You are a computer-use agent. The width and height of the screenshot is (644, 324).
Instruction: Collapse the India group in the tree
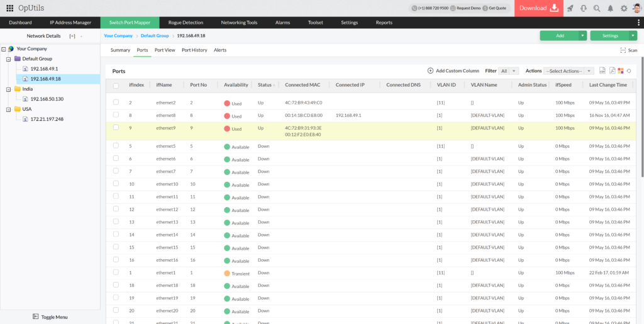click(x=8, y=89)
